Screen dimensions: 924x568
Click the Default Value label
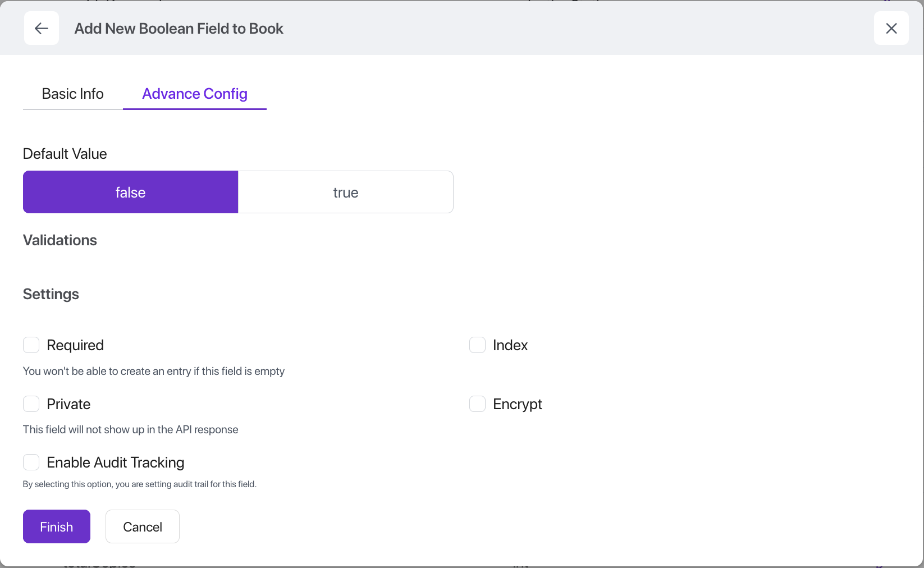coord(65,154)
